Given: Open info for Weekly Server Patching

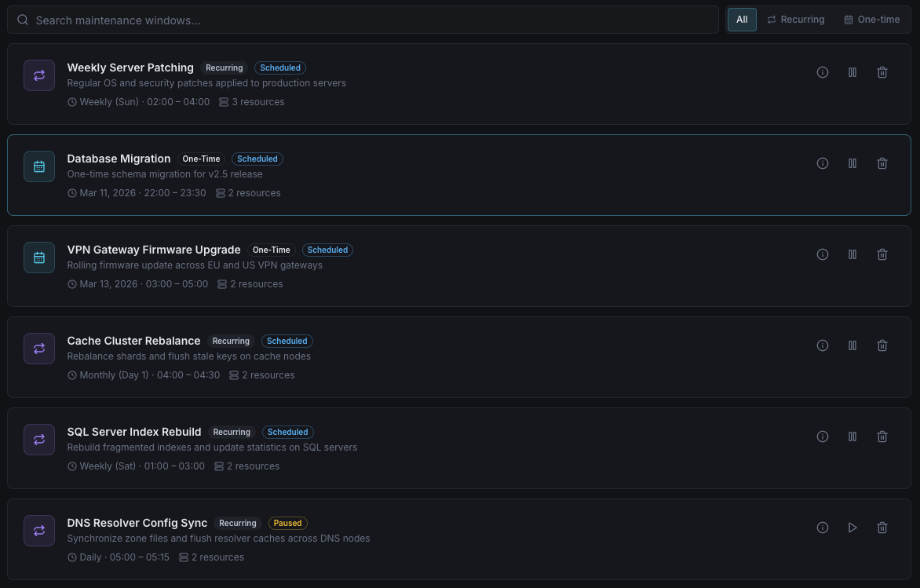Looking at the screenshot, I should click(x=823, y=72).
